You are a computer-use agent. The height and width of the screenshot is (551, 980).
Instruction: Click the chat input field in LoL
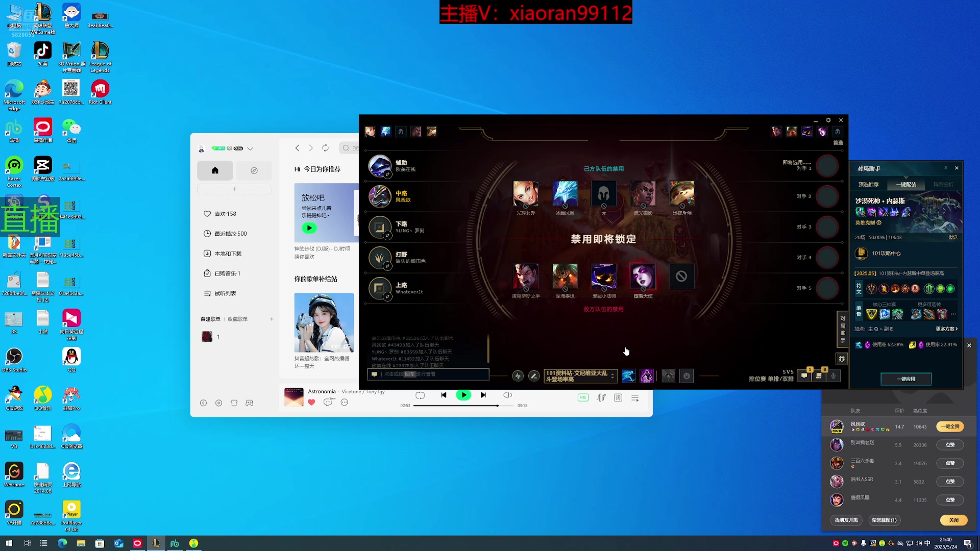point(428,374)
